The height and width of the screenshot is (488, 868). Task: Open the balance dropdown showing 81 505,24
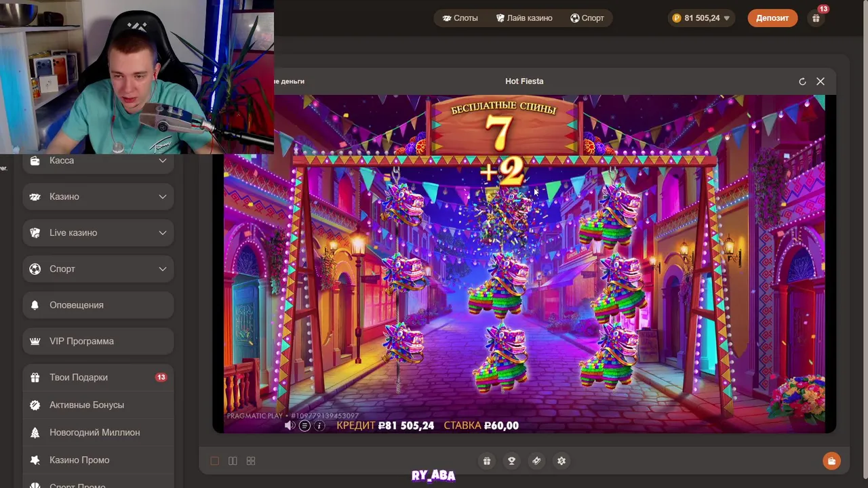pyautogui.click(x=701, y=18)
